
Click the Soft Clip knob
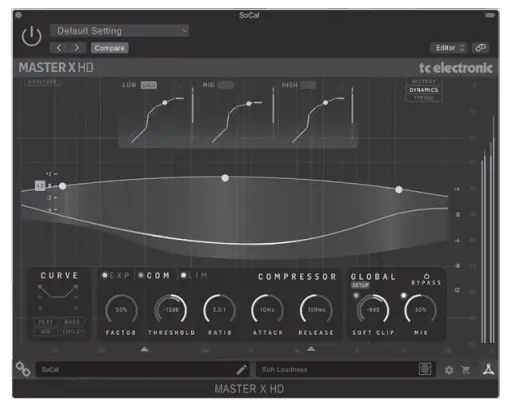click(x=373, y=310)
